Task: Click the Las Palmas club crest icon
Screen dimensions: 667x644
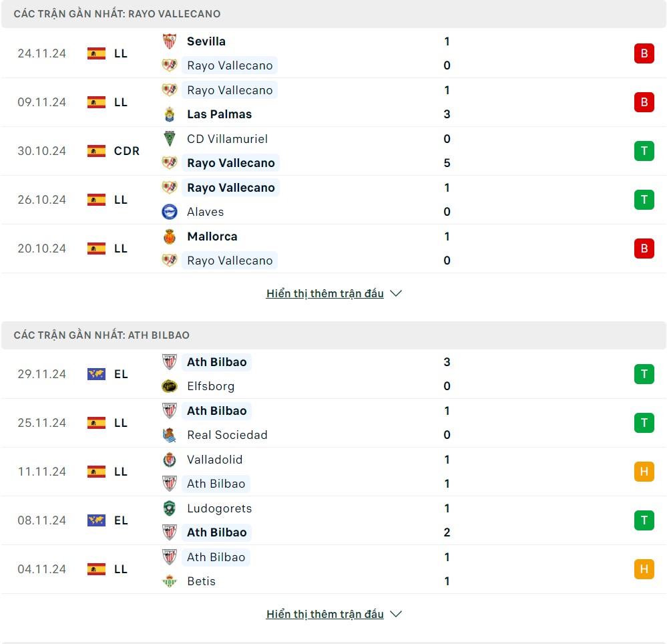Action: (170, 114)
